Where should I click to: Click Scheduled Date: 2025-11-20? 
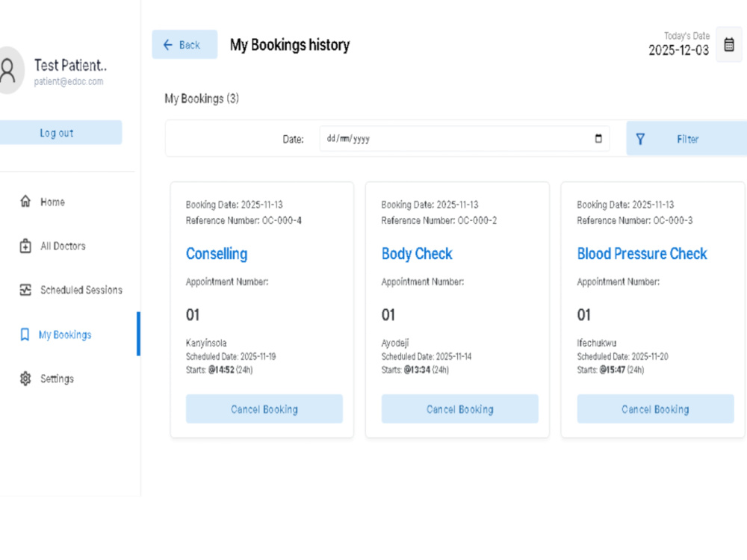[623, 356]
